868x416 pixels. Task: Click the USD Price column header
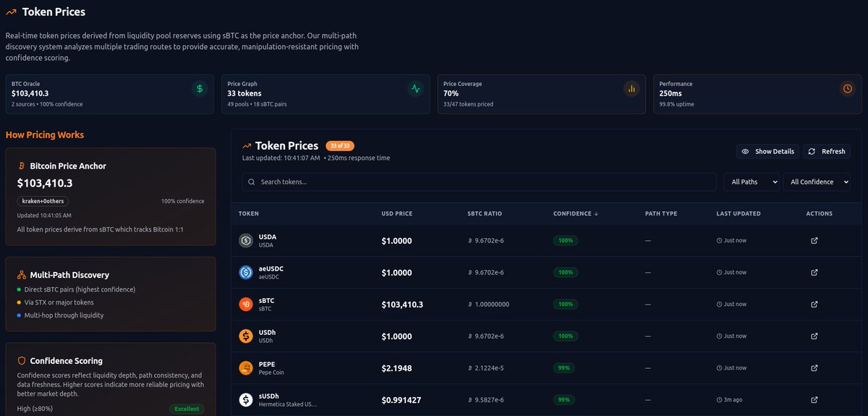click(397, 213)
